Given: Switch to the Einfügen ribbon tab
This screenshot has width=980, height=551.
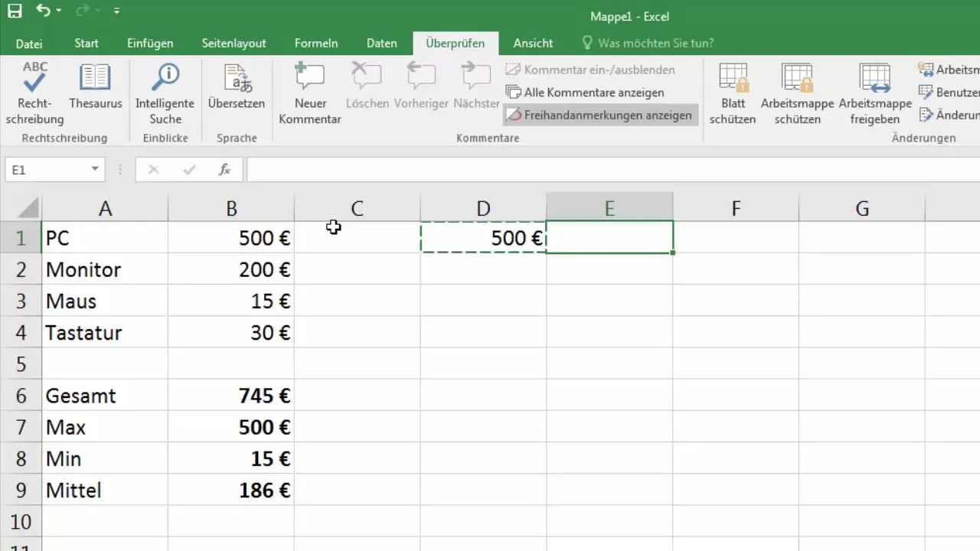Looking at the screenshot, I should pyautogui.click(x=150, y=44).
